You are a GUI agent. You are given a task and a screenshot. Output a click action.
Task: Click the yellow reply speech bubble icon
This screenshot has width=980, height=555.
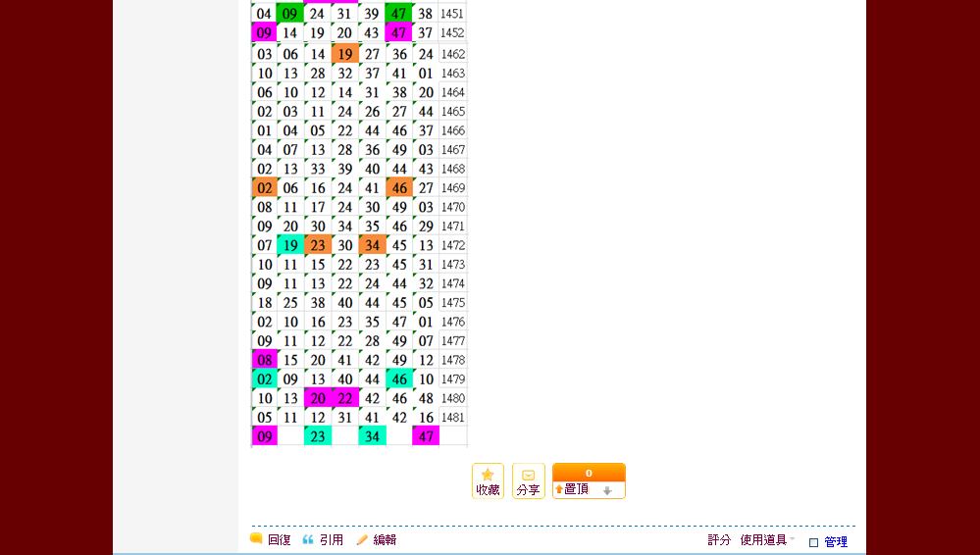click(x=256, y=538)
